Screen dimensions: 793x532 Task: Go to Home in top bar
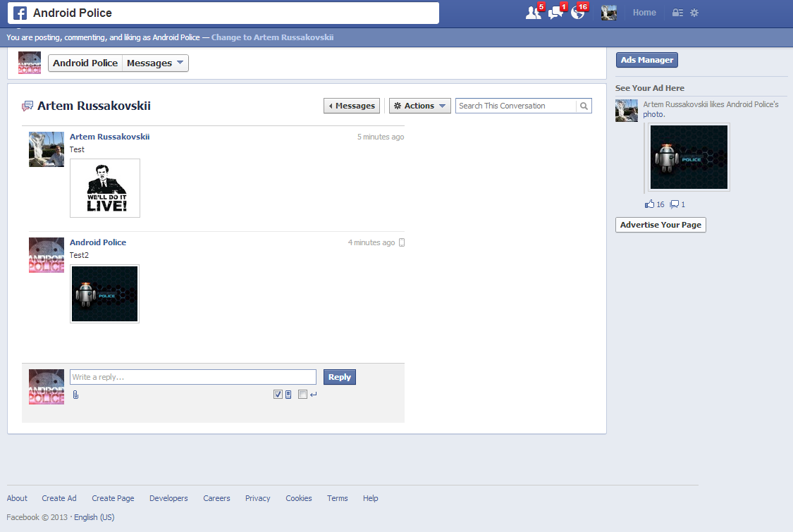click(644, 13)
